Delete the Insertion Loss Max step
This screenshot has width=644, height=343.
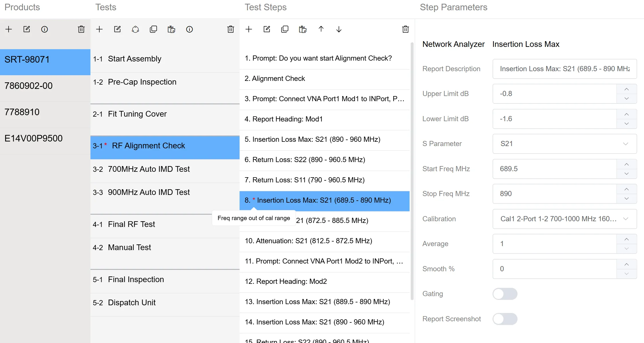pos(405,29)
